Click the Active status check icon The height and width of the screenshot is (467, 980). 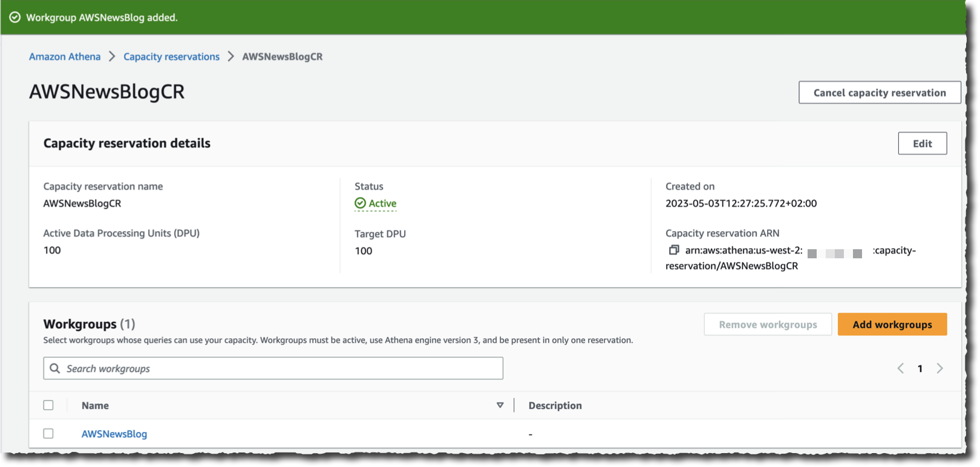(360, 203)
